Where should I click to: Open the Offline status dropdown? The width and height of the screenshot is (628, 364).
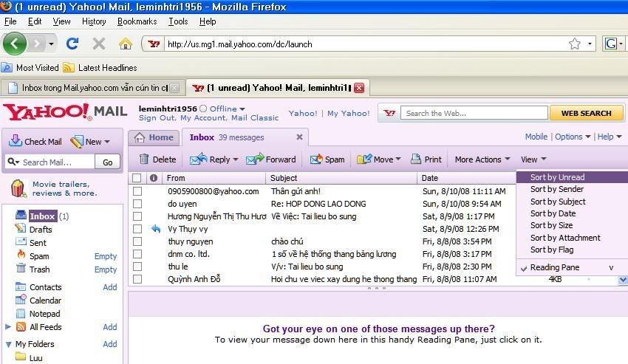click(242, 109)
